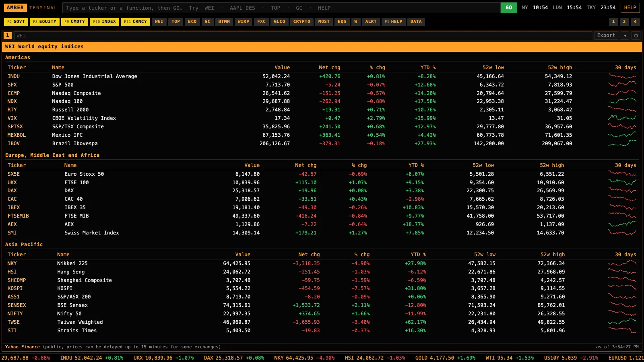Select the F10 INDEX function key
This screenshot has height=362, width=644.
(105, 22)
